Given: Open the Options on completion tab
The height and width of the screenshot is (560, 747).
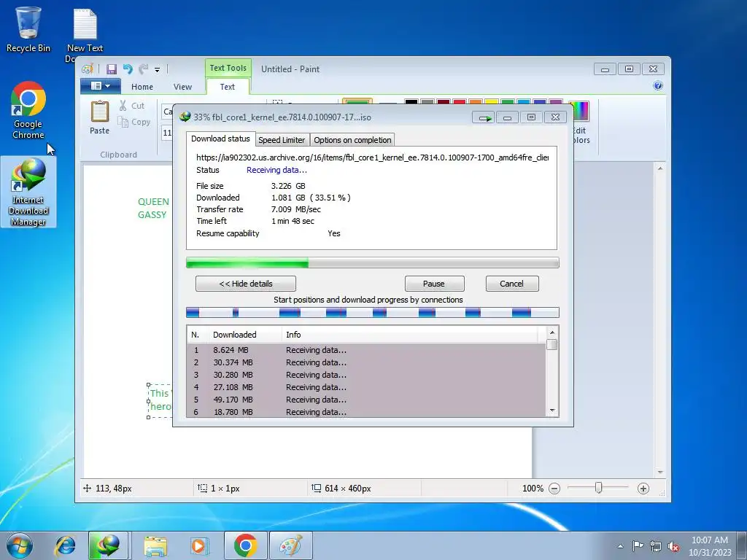Looking at the screenshot, I should pos(352,140).
